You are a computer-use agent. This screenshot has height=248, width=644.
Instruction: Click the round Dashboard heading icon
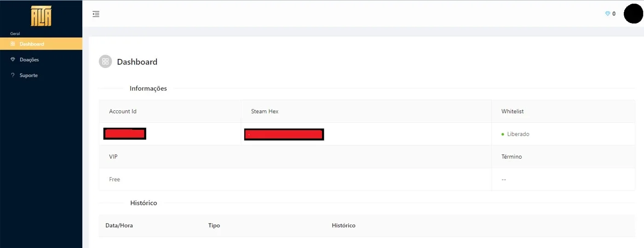tap(105, 61)
